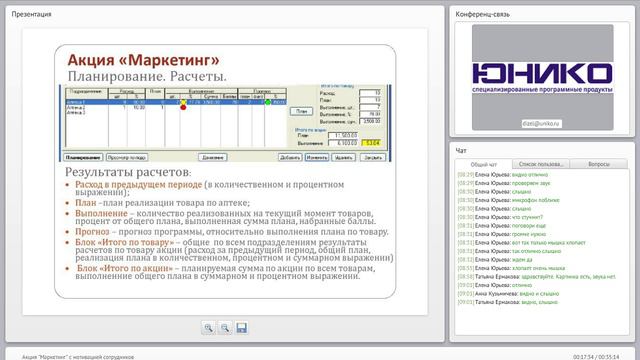This screenshot has width=640, height=360.
Task: Click the red status circle in slide table
Action: (x=183, y=107)
